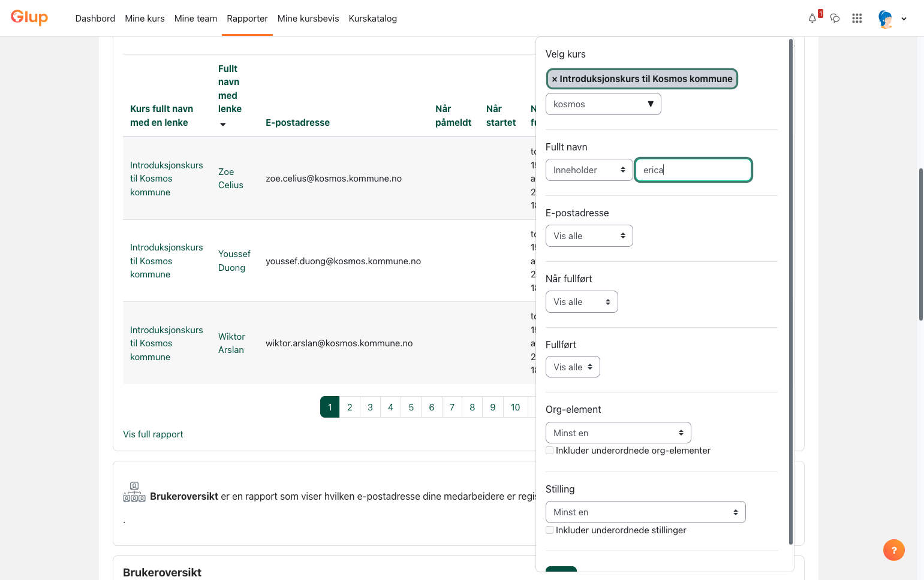
Task: Expand the user menu chevron
Action: [x=904, y=19]
